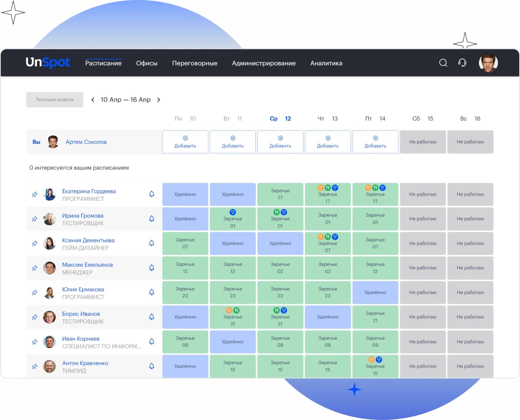This screenshot has height=420, width=520.
Task: Add booking for Tuesday 11
Action: point(233,142)
